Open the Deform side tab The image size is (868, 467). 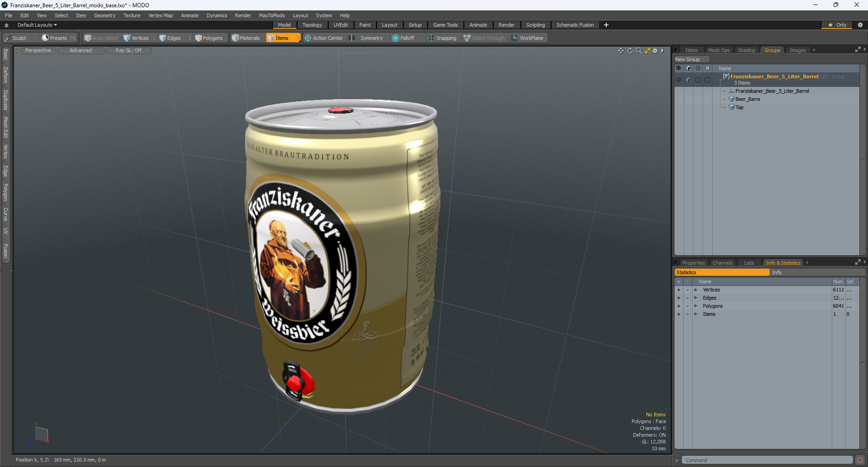(5, 75)
